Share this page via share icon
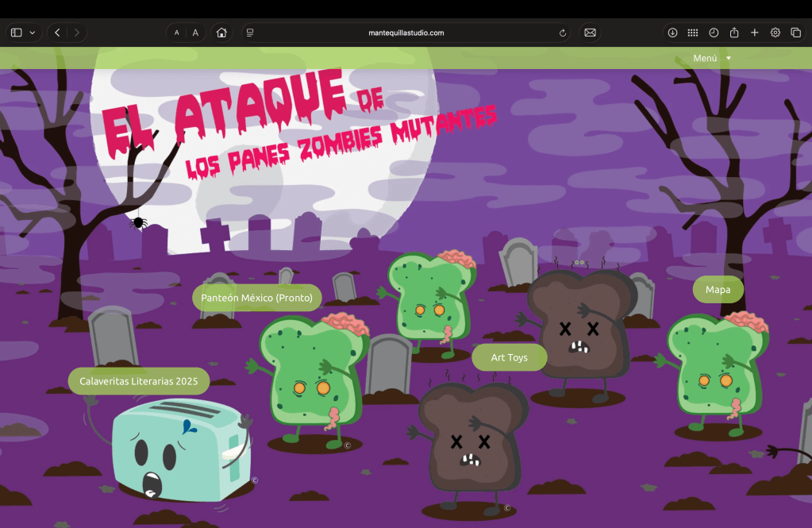 734,33
